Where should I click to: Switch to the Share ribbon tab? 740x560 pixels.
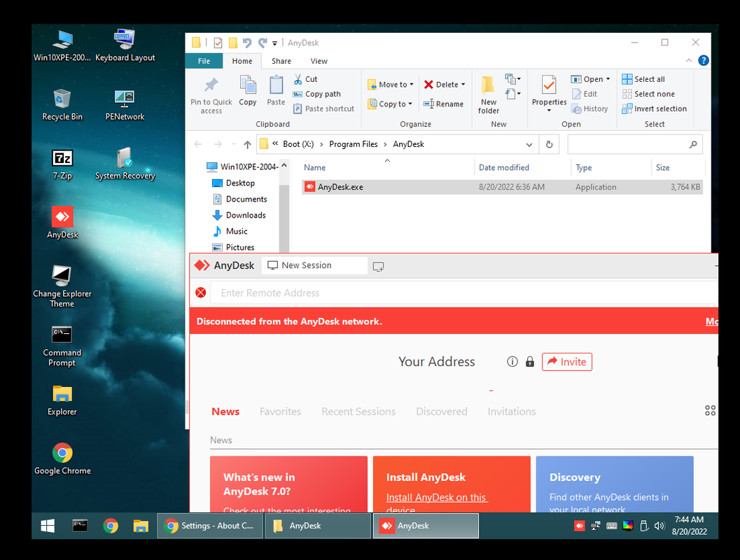[x=281, y=61]
